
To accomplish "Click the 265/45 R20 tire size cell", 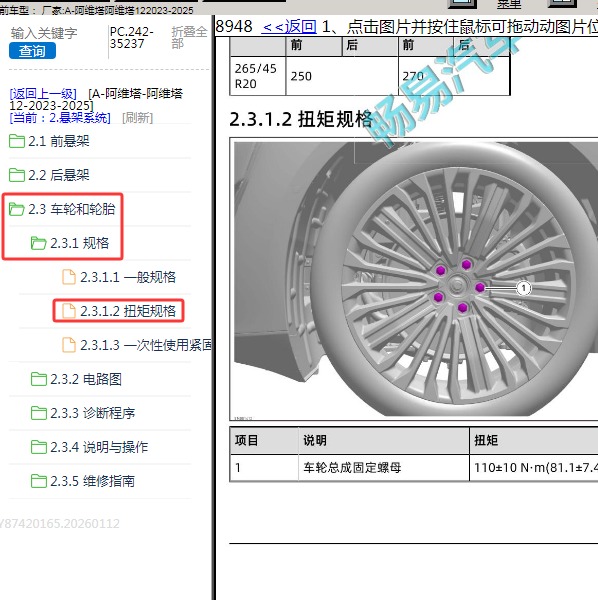I will (x=257, y=76).
